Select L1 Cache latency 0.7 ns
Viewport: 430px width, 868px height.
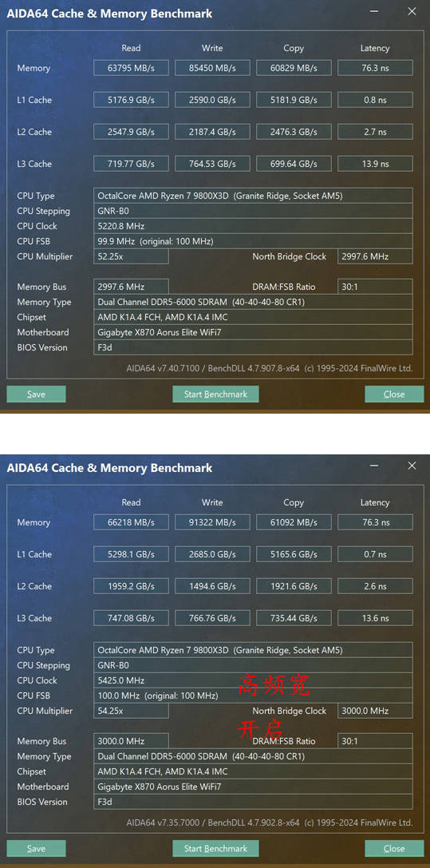click(x=375, y=554)
